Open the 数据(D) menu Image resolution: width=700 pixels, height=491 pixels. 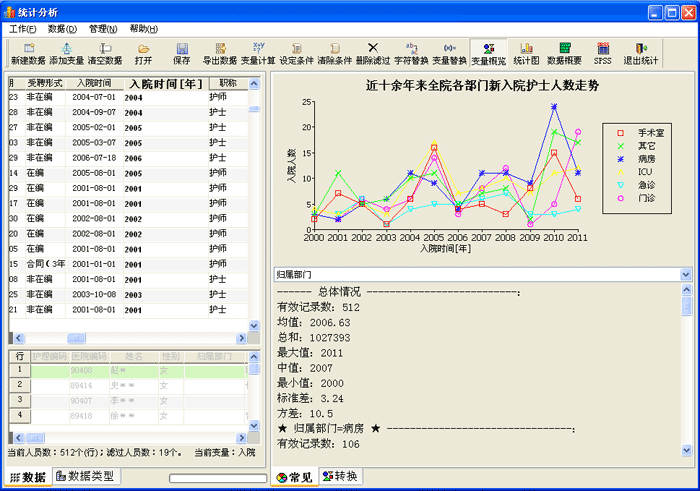coord(62,29)
